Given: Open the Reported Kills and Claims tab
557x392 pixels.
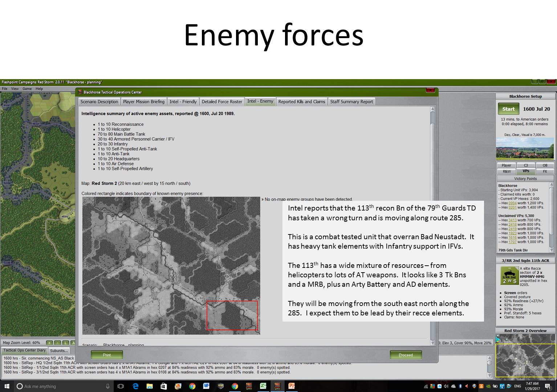Looking at the screenshot, I should click(302, 102).
